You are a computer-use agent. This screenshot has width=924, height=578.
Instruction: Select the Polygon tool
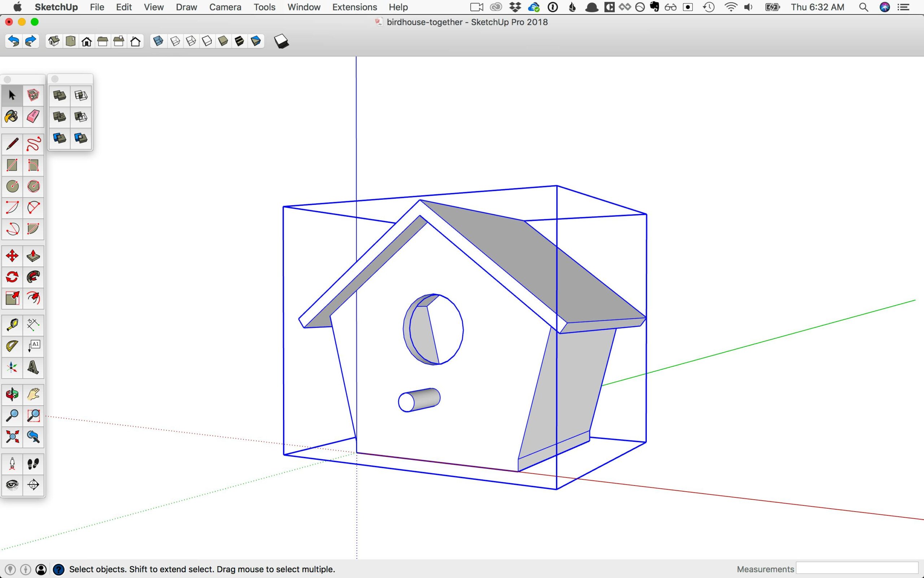(x=33, y=186)
